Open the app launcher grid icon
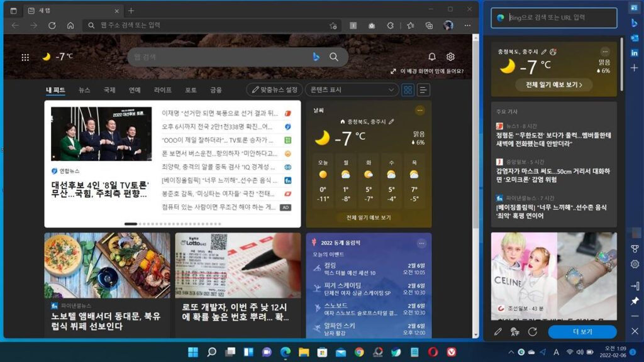 [x=25, y=57]
